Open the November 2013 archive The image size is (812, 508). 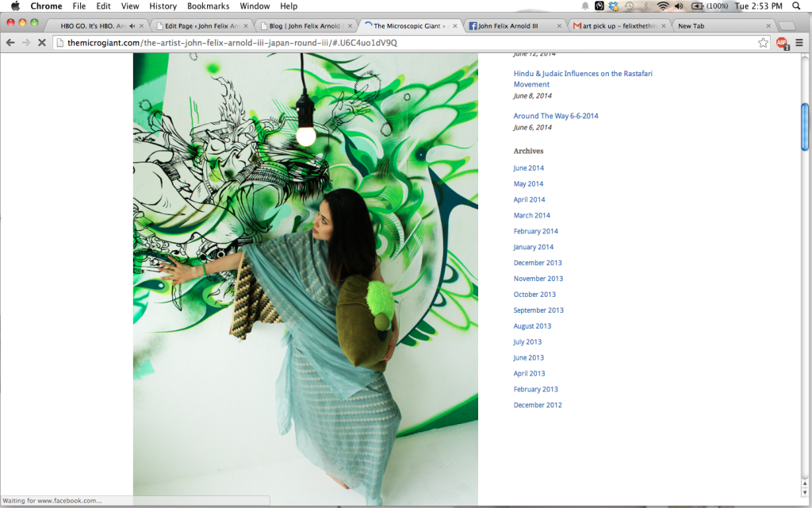[538, 279]
